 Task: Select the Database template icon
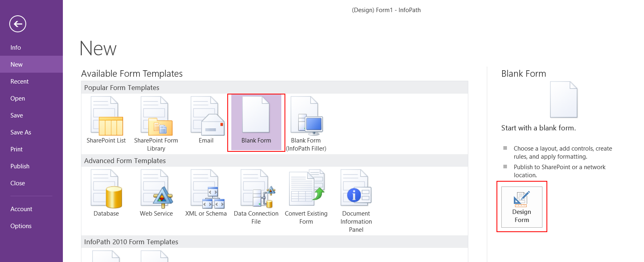(106, 189)
